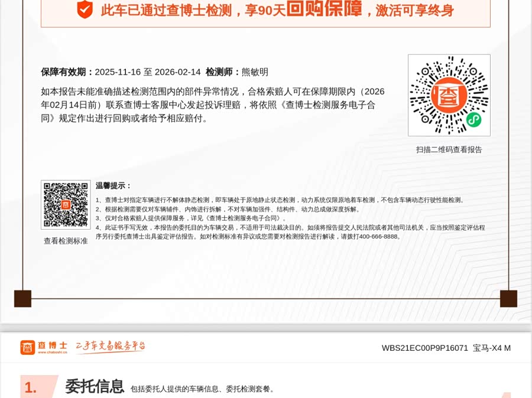This screenshot has width=532, height=398.
Task: Click the small inspection standard QR code
Action: click(66, 204)
